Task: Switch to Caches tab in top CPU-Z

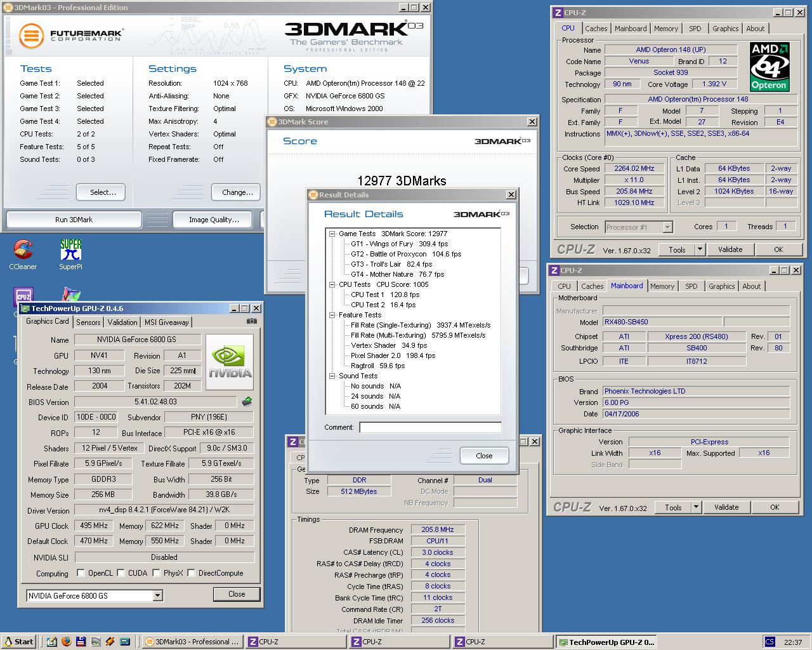Action: pyautogui.click(x=596, y=29)
